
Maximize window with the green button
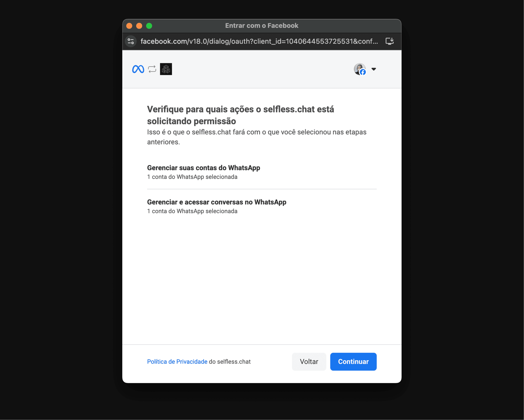(149, 26)
